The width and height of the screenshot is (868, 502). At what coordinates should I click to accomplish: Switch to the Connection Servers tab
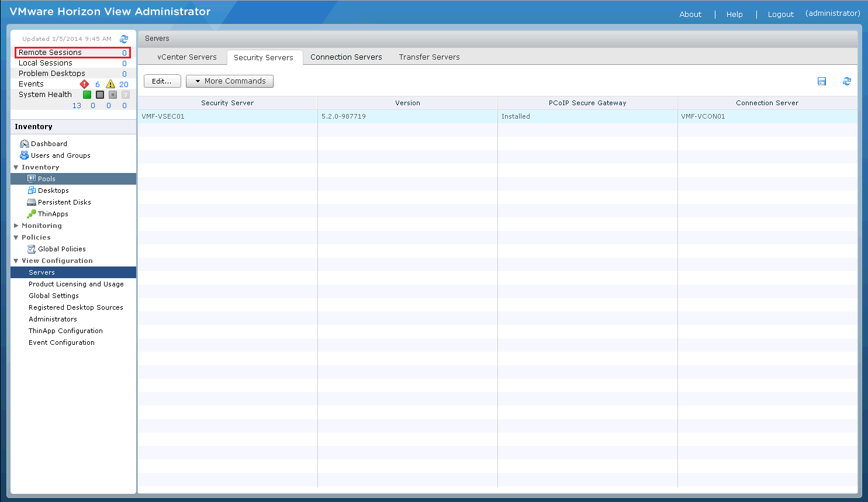point(346,57)
